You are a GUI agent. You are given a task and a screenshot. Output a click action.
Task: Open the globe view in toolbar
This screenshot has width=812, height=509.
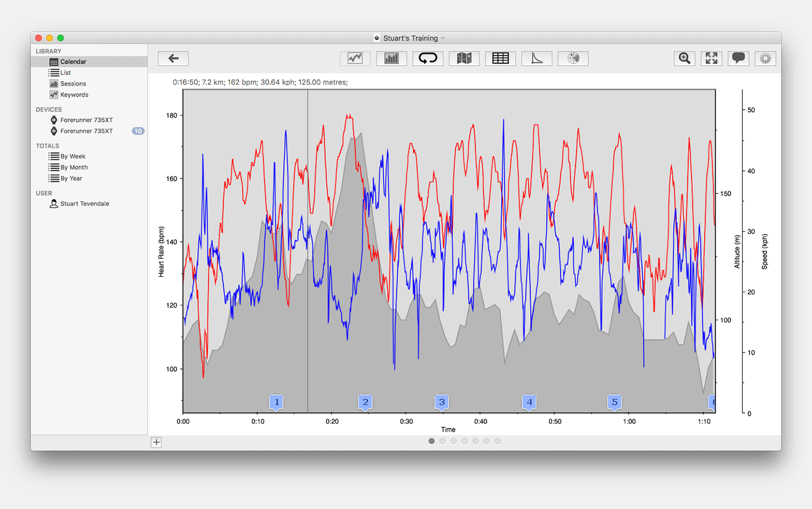[x=573, y=58]
